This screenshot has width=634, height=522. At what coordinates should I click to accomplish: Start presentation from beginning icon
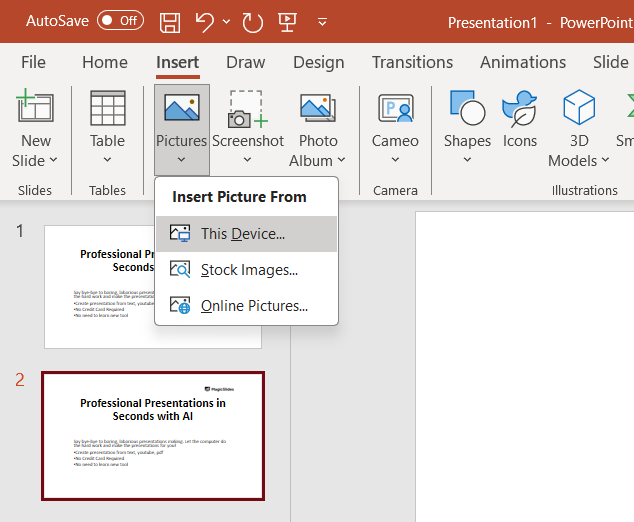(286, 21)
